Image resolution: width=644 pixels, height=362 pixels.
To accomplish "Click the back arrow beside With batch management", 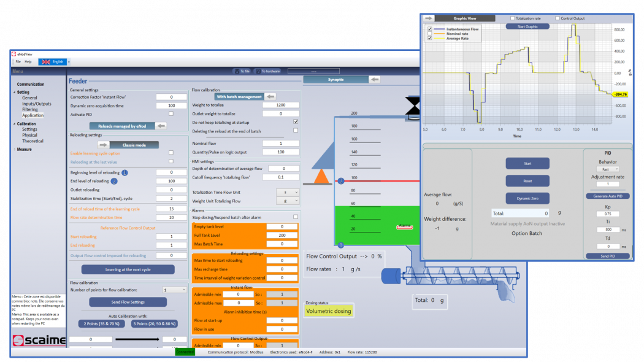I will pos(270,96).
